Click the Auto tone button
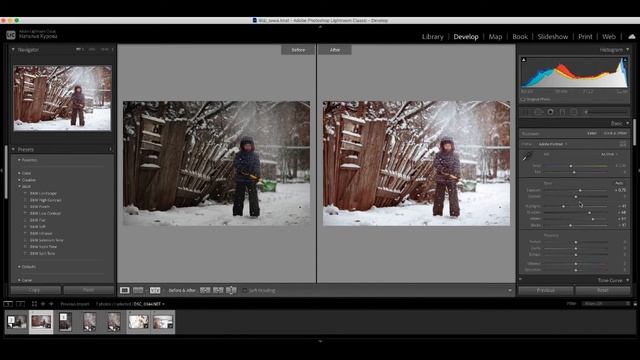 [619, 183]
